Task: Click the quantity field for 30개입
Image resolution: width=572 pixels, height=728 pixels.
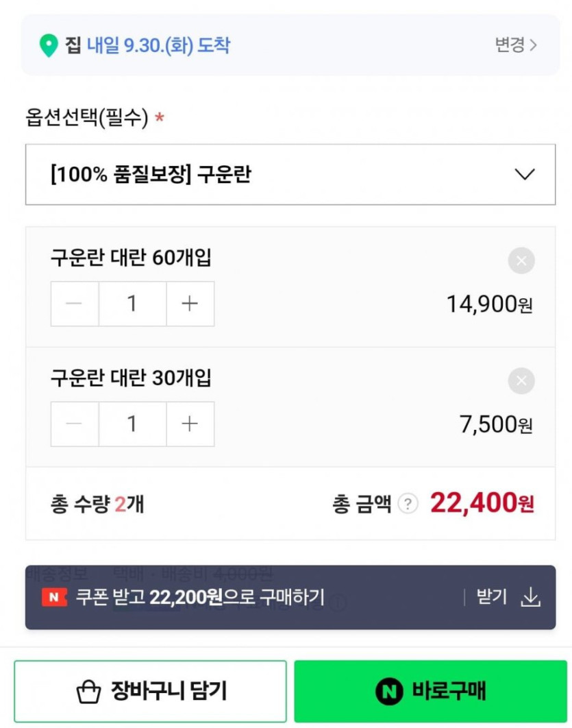Action: 132,424
